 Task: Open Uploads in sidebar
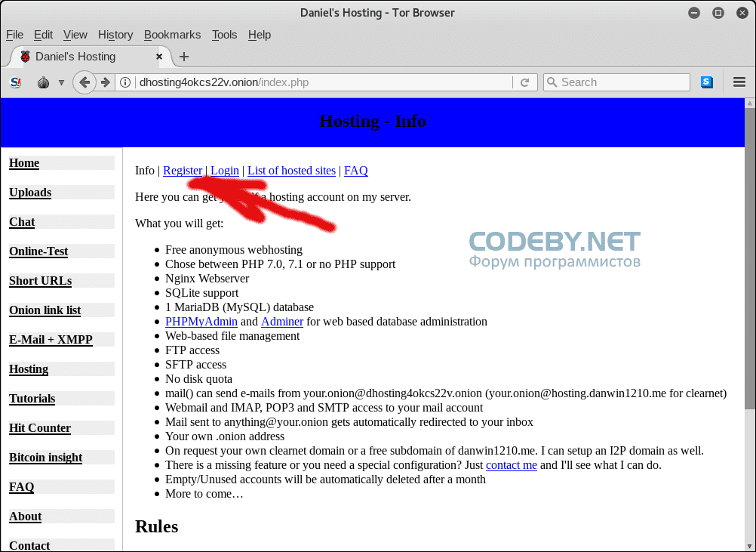pyautogui.click(x=30, y=193)
